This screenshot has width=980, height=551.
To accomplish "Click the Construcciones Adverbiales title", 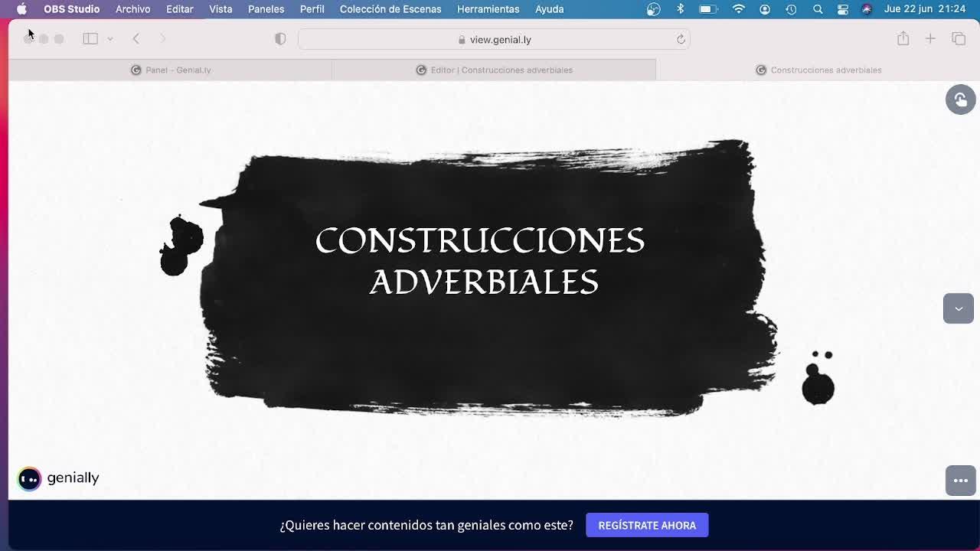I will tap(481, 261).
